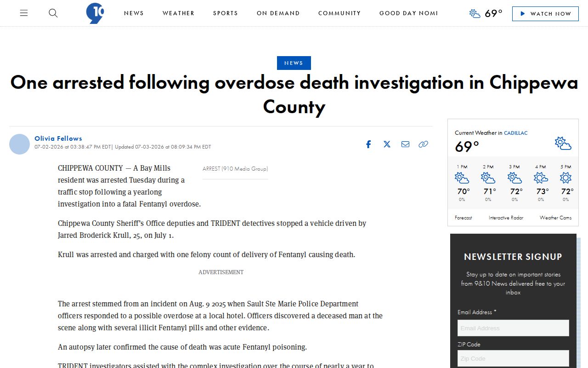Click the 1 PM forecast icon
This screenshot has width=588, height=368.
pyautogui.click(x=462, y=178)
